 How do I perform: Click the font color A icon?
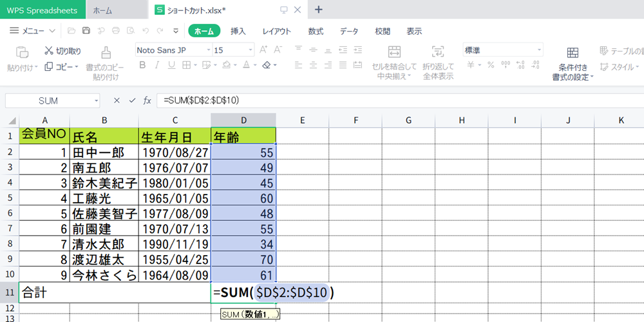point(246,65)
